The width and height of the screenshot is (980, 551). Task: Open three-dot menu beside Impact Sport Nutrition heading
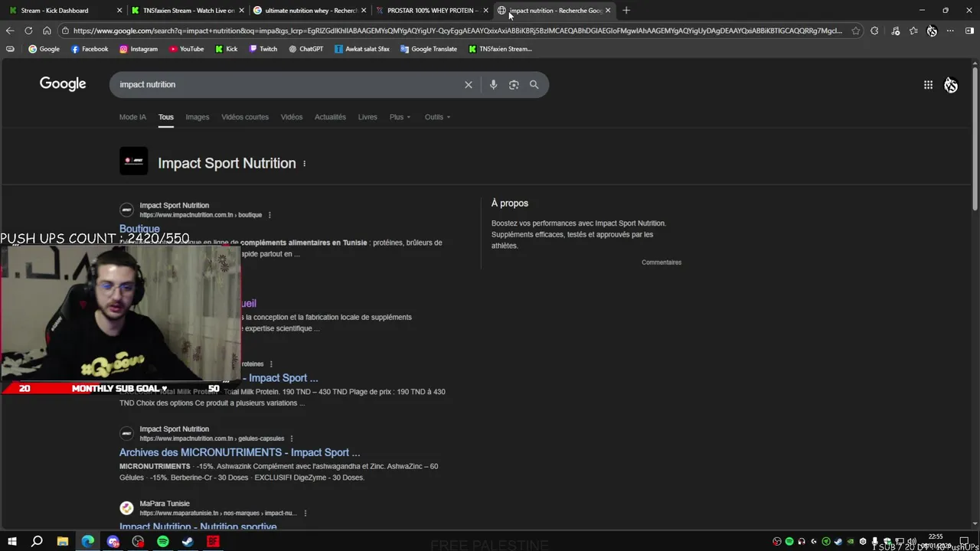(305, 163)
